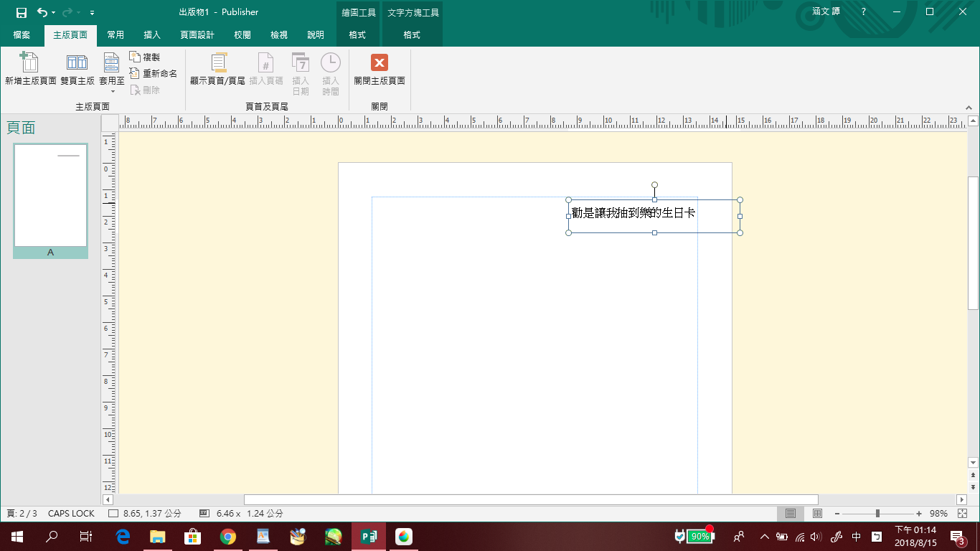Click the 顯示頁首/頁尾 icon
The image size is (980, 551).
[x=217, y=69]
